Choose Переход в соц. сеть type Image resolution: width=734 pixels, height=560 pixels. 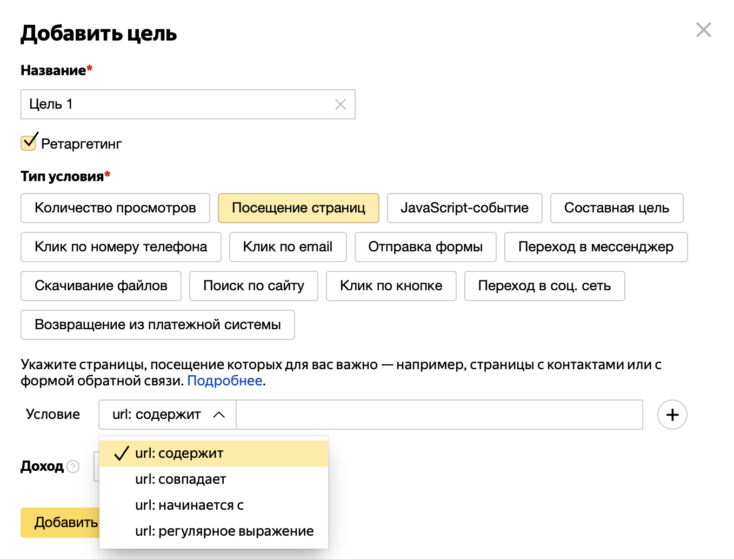coord(544,286)
